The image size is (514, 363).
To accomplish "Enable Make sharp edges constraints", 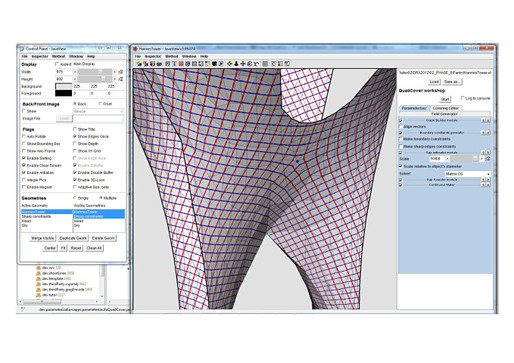I will coord(401,146).
